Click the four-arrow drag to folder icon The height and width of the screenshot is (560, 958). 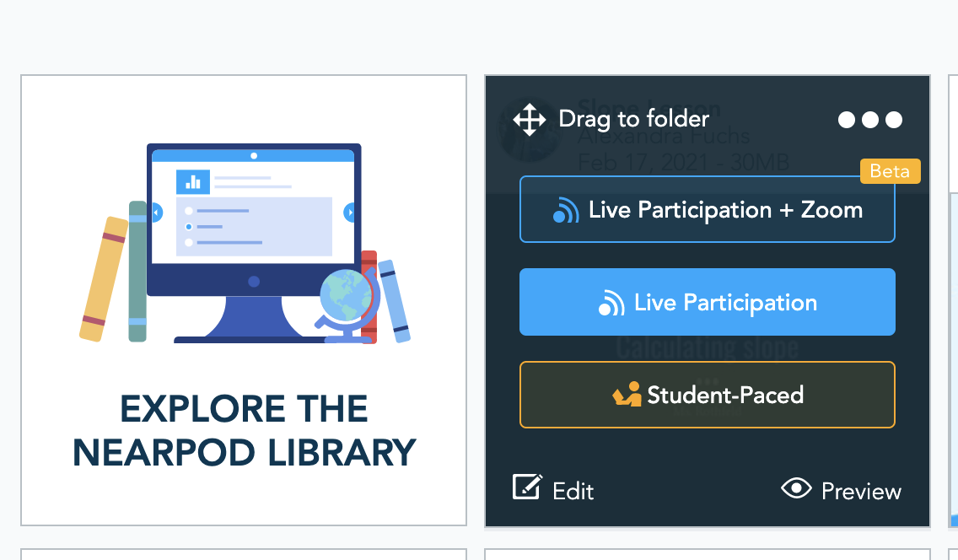pos(530,120)
